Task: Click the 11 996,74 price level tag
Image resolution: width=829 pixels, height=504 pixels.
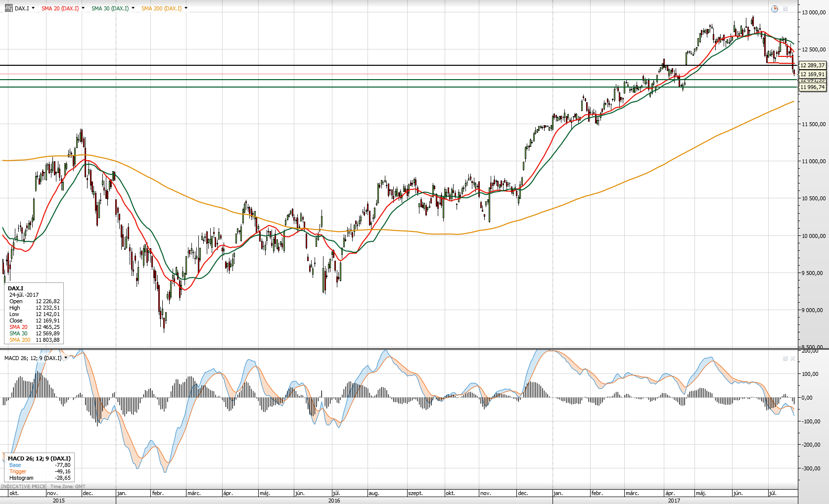Action: point(813,87)
